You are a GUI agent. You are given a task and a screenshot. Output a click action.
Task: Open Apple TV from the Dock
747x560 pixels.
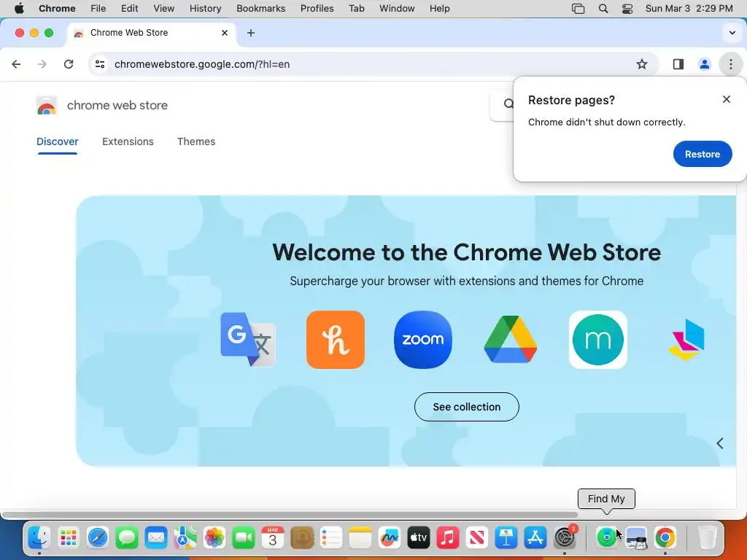click(x=419, y=538)
